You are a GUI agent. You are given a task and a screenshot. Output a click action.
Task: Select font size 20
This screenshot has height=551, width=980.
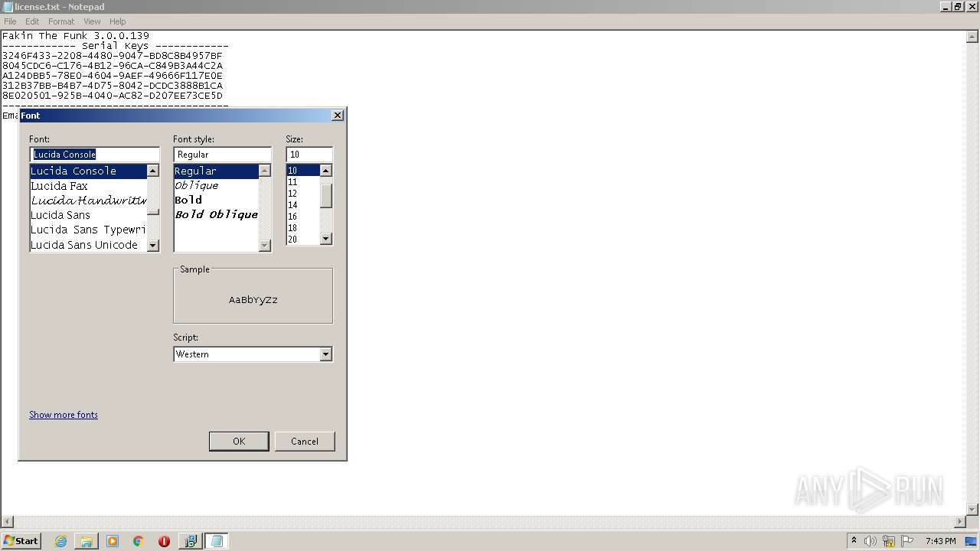[302, 240]
